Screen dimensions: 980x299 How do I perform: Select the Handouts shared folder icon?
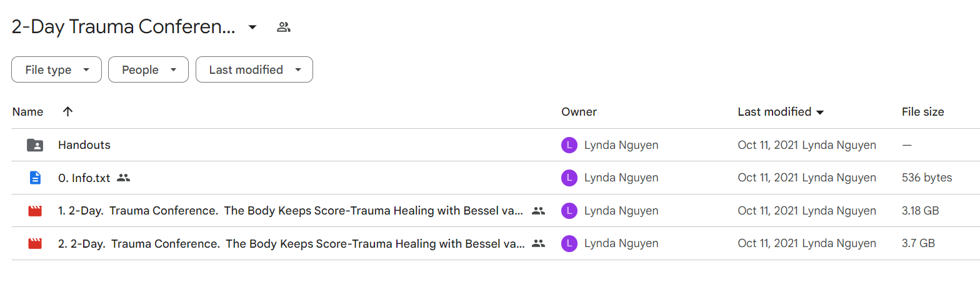35,145
